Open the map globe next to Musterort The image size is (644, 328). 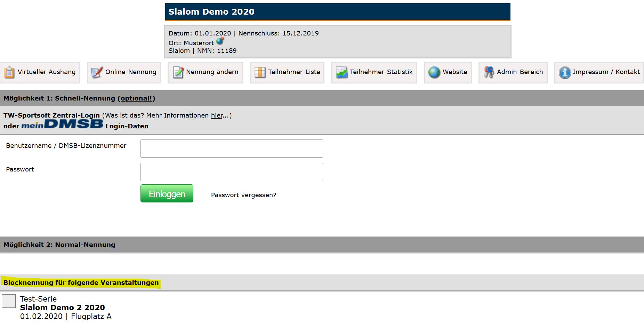pyautogui.click(x=220, y=41)
